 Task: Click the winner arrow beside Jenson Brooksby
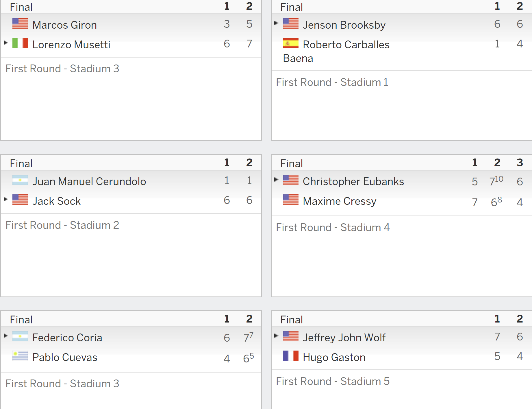(x=276, y=23)
